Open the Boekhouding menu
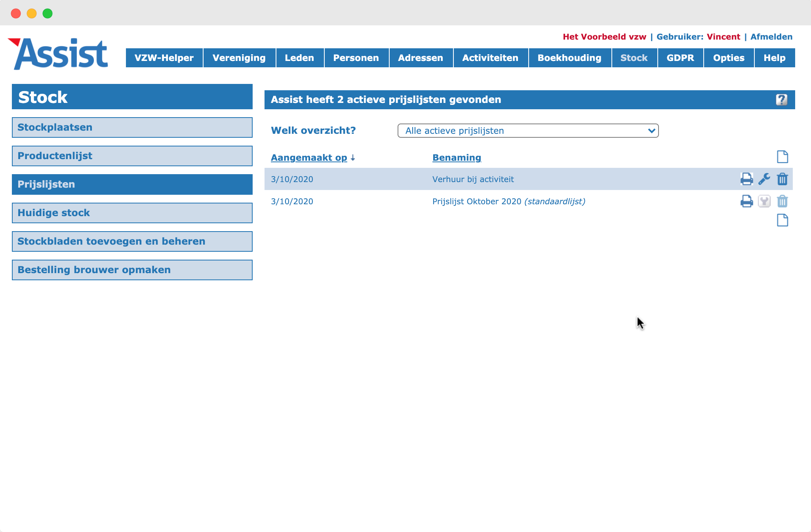 coord(569,58)
